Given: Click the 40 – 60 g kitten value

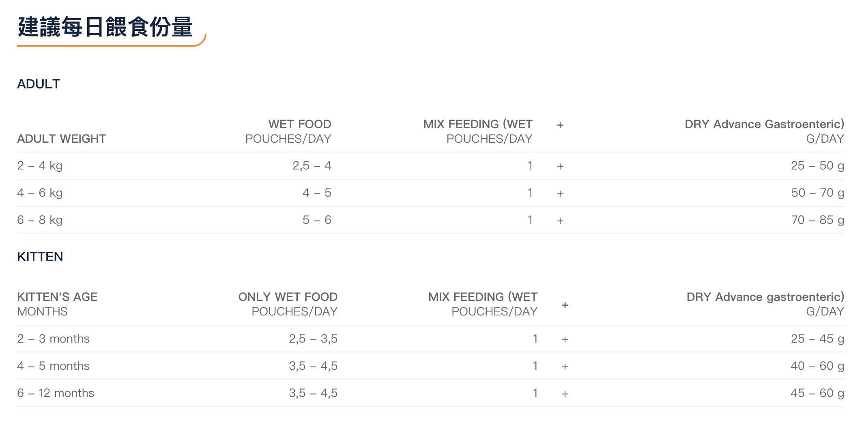Looking at the screenshot, I should 817,366.
